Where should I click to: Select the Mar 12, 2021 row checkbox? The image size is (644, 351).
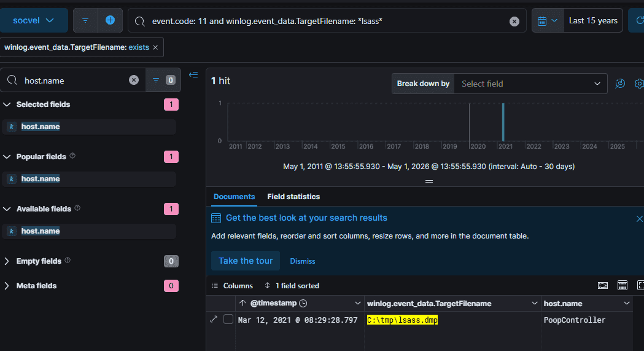228,320
